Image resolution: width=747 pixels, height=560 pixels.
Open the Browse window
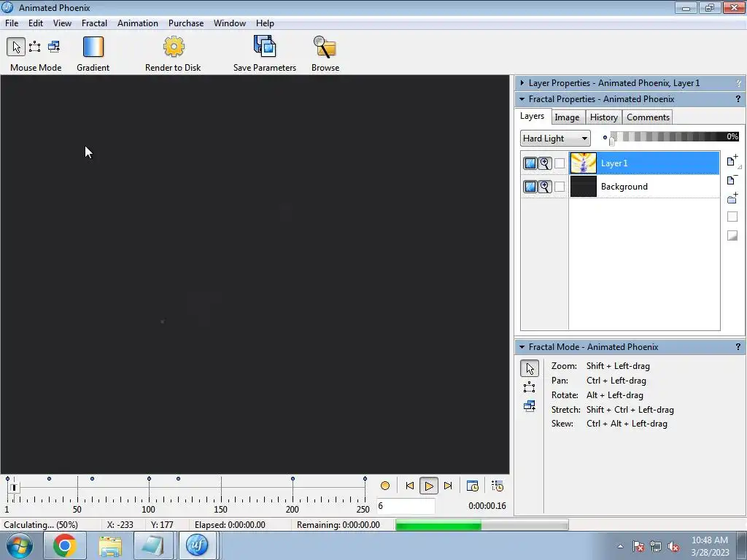(x=325, y=47)
